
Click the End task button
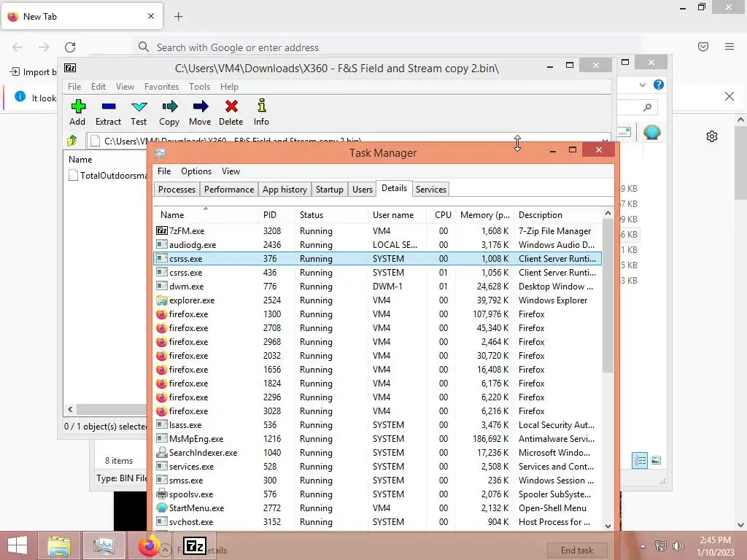coord(577,551)
